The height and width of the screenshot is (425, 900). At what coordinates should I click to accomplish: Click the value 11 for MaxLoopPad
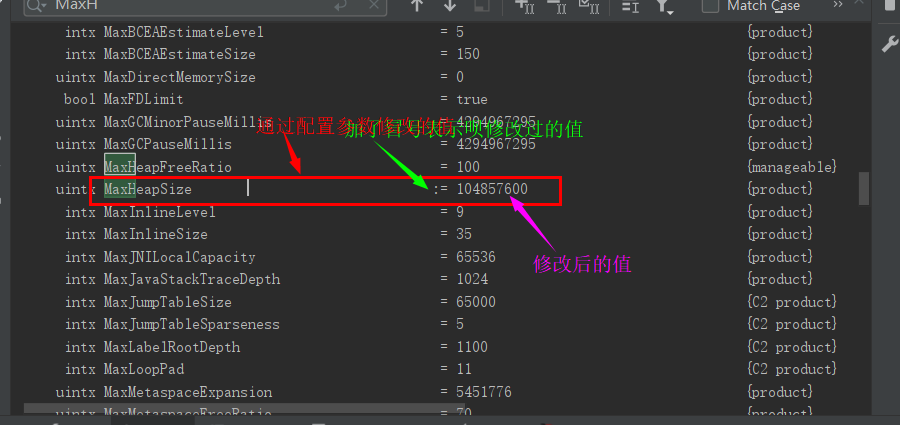point(464,369)
